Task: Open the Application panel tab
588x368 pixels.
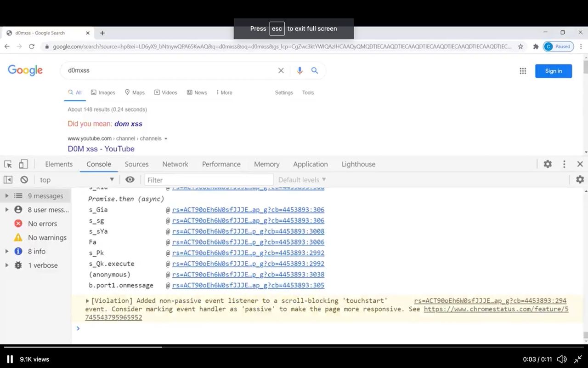Action: click(x=311, y=164)
